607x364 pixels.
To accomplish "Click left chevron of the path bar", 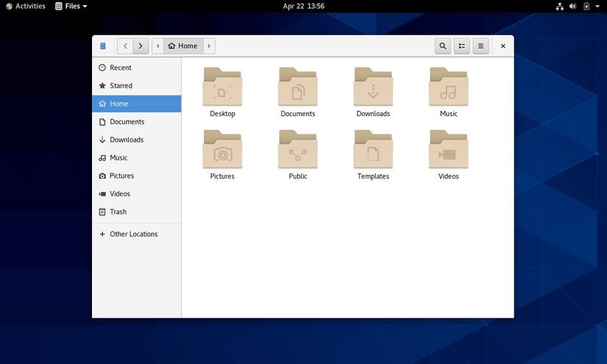I will (x=158, y=46).
